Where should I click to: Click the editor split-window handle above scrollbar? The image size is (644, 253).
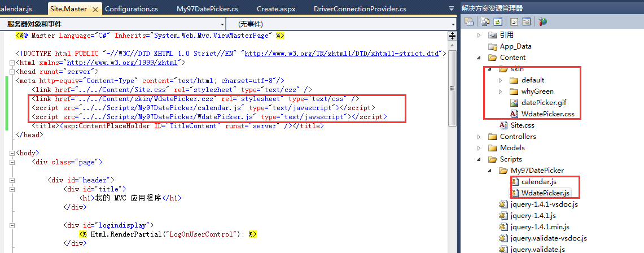click(x=452, y=36)
